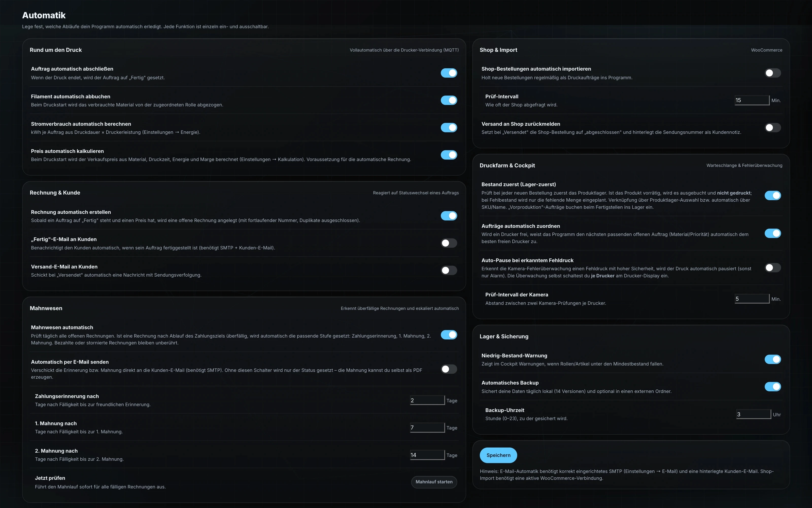
Task: Toggle 'Bestand zuerst (Lager-zuerst)' switch
Action: click(772, 196)
